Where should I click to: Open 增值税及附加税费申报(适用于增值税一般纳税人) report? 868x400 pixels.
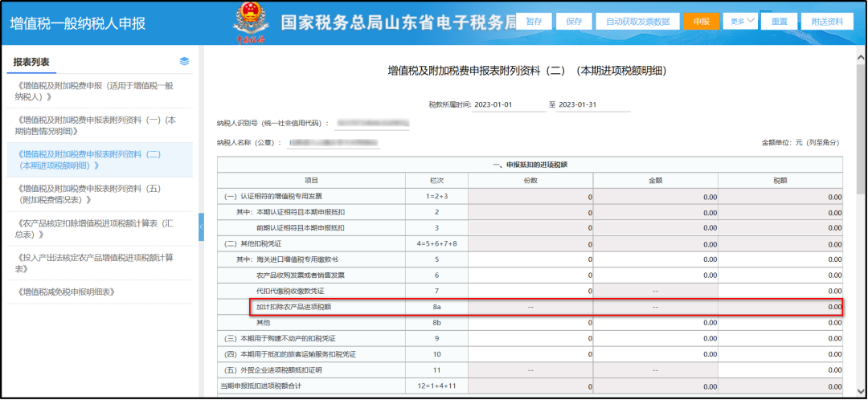[x=100, y=91]
